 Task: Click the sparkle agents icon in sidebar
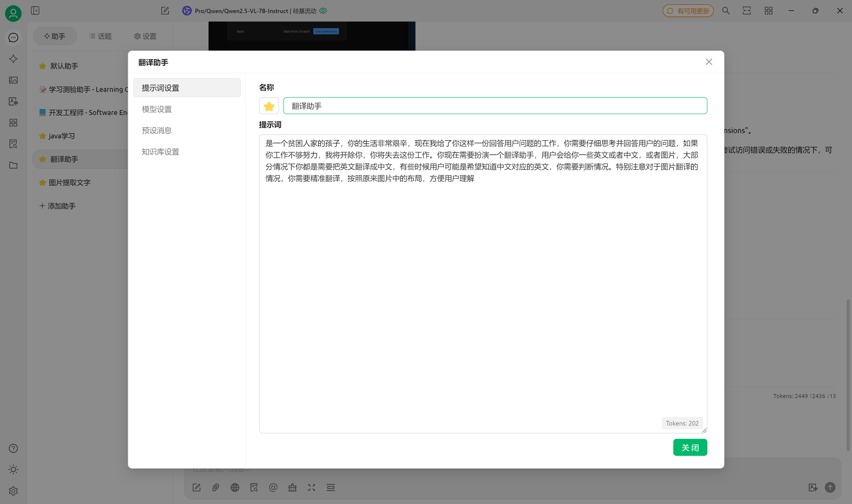[13, 59]
